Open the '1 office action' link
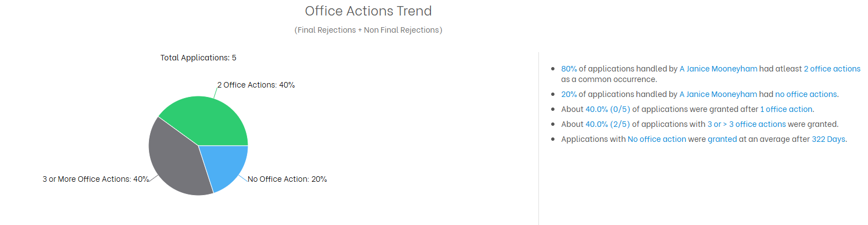This screenshot has height=225, width=868. 786,109
